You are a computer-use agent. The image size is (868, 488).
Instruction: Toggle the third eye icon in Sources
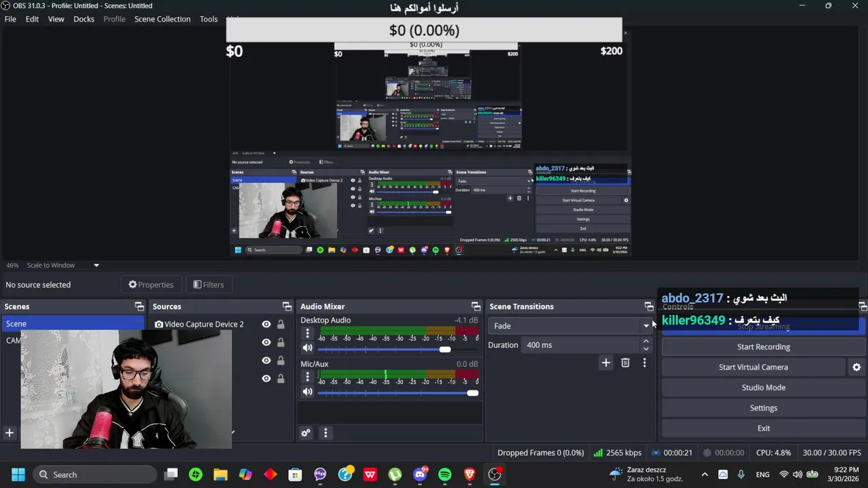click(x=266, y=361)
